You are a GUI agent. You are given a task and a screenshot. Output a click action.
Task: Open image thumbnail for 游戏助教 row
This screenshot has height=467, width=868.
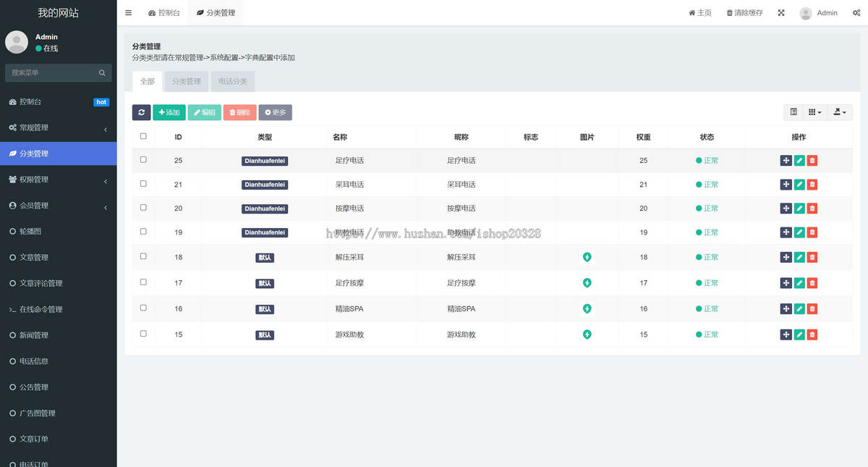(587, 335)
